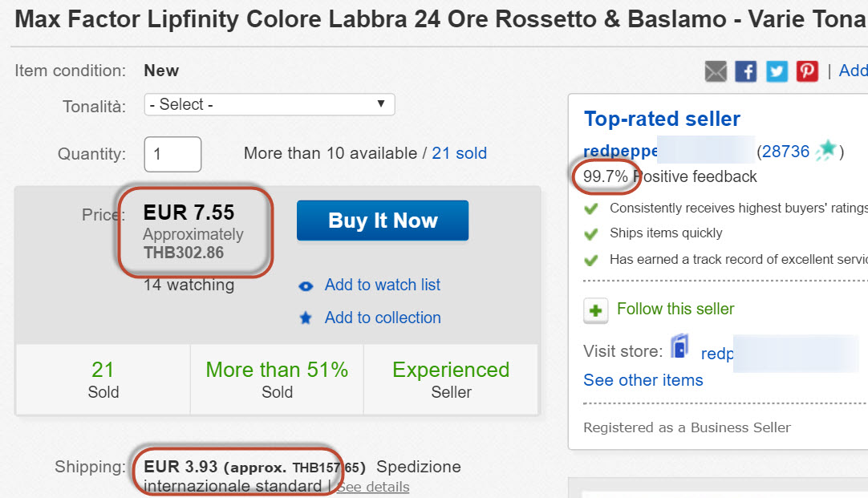Click Add to watch list link

click(x=383, y=285)
